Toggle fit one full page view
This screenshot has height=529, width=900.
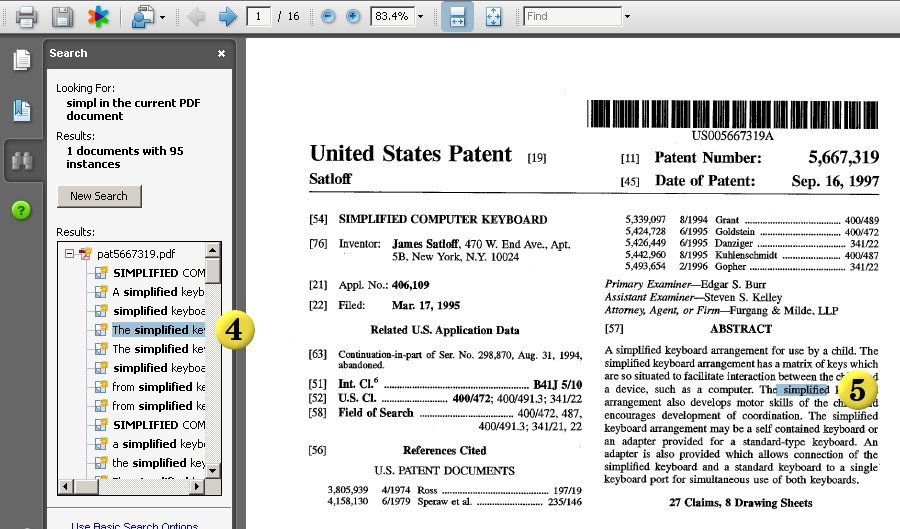pos(493,16)
